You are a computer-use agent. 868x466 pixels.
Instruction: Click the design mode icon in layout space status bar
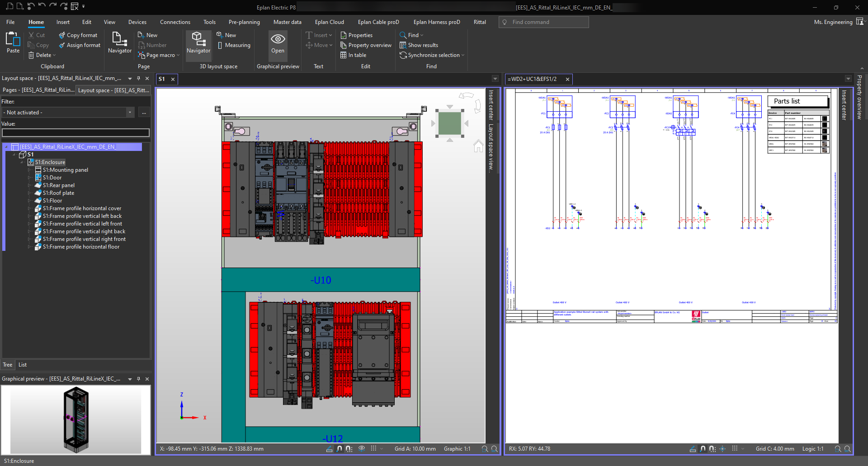coord(329,449)
